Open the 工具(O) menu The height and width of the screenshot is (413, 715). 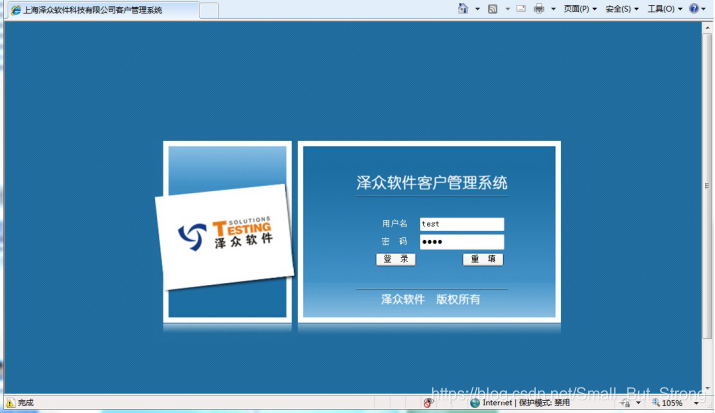(665, 9)
